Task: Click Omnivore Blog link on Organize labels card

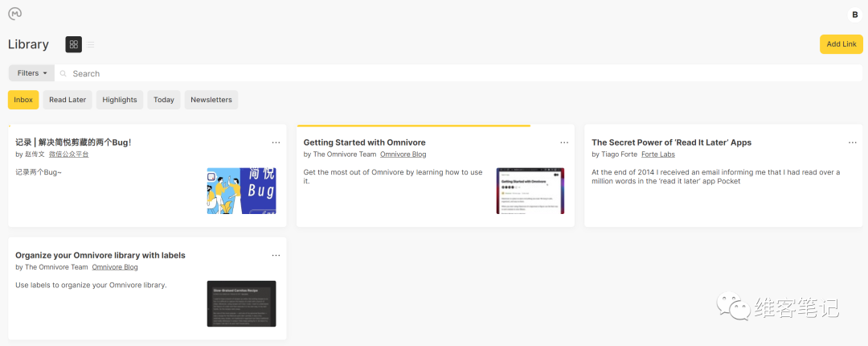Action: pyautogui.click(x=115, y=266)
